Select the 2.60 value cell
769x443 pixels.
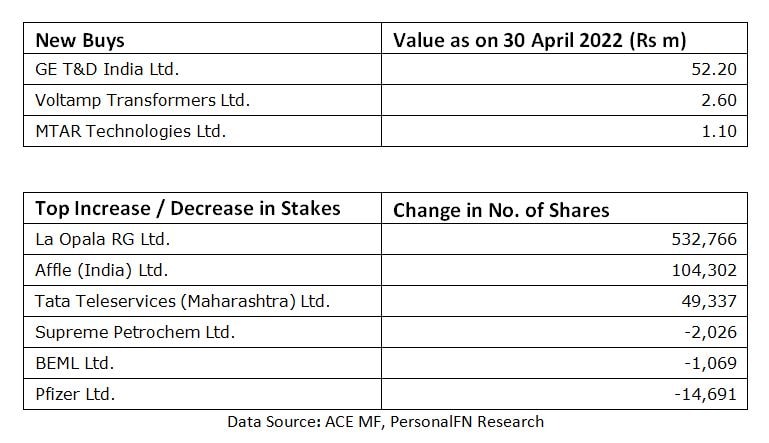click(x=720, y=100)
